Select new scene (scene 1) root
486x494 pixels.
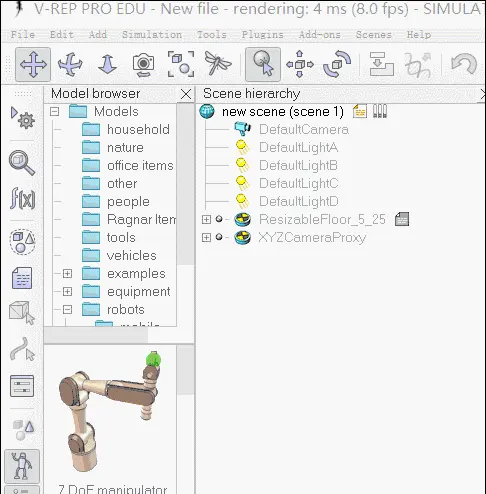click(283, 111)
